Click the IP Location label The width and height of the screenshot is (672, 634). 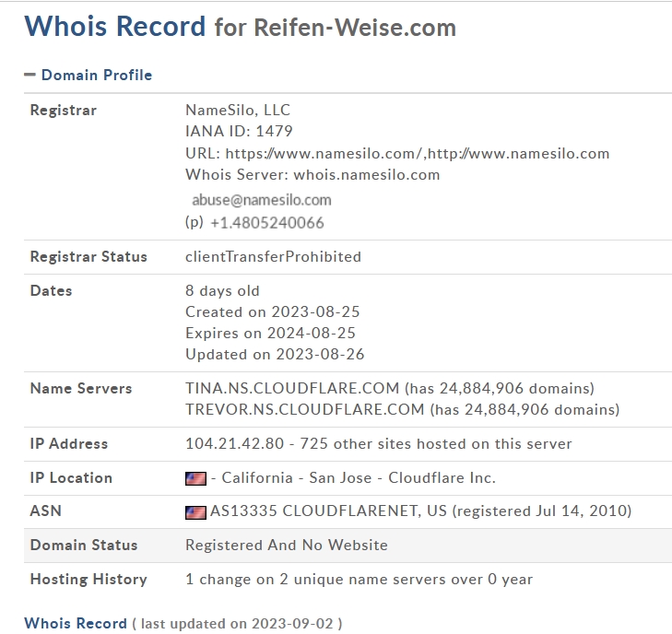(x=71, y=477)
